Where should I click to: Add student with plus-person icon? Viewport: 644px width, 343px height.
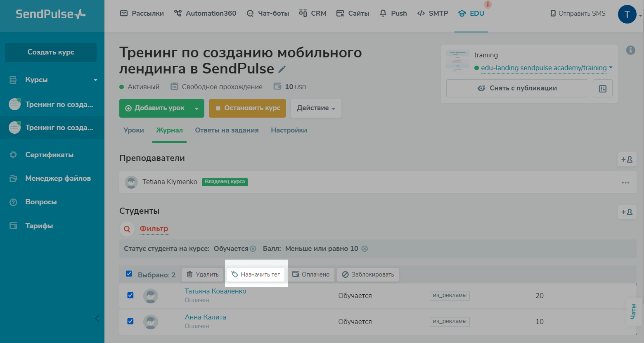627,212
